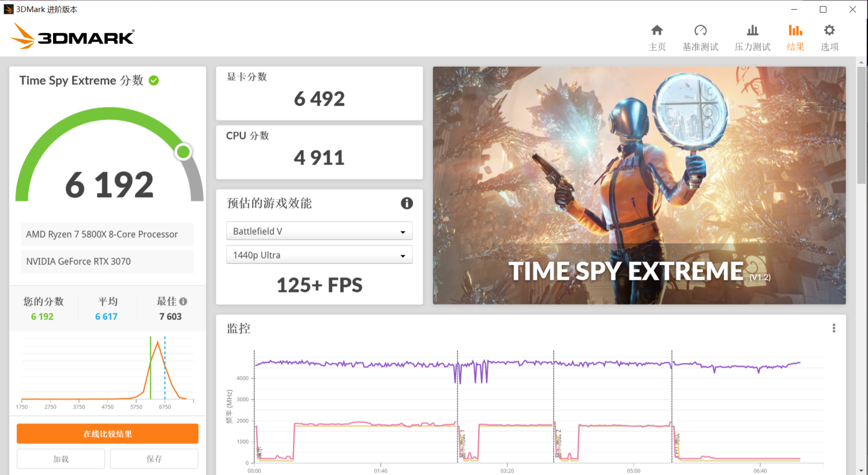This screenshot has width=868, height=475.
Task: Click the overall score 6 192 in gauge
Action: (x=110, y=185)
